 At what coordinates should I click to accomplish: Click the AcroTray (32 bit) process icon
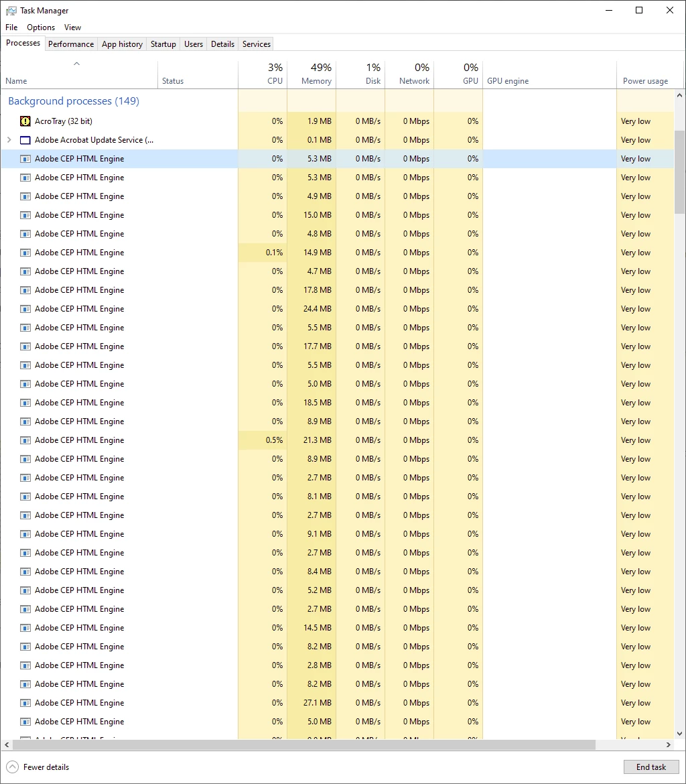[25, 121]
